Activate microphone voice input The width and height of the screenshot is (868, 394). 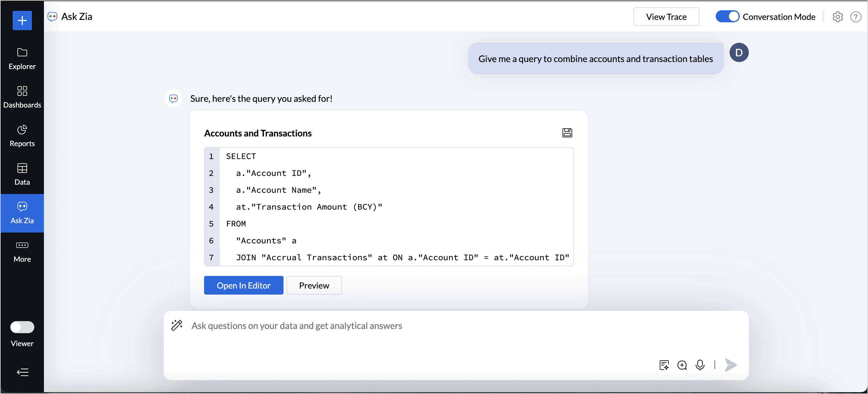700,365
